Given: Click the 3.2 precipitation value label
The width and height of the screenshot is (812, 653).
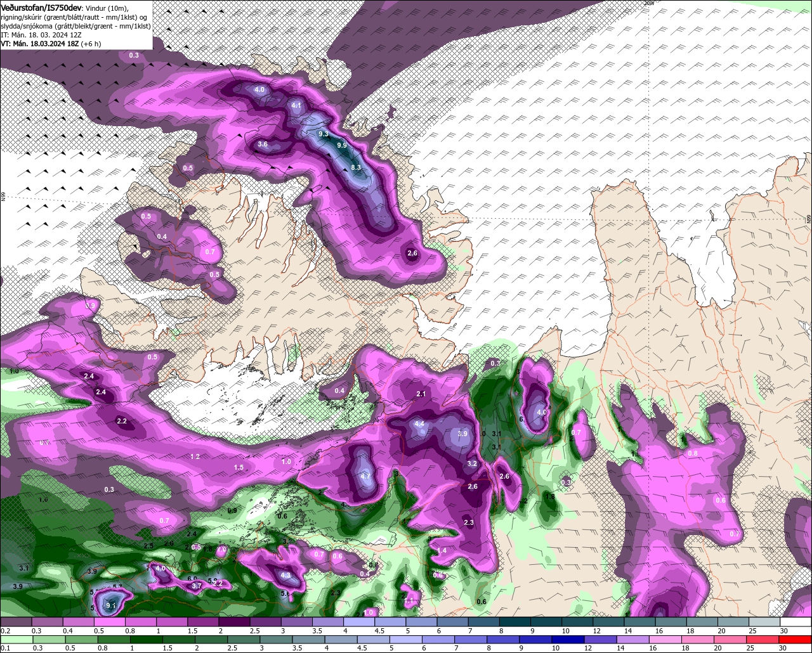Looking at the screenshot, I should [472, 463].
